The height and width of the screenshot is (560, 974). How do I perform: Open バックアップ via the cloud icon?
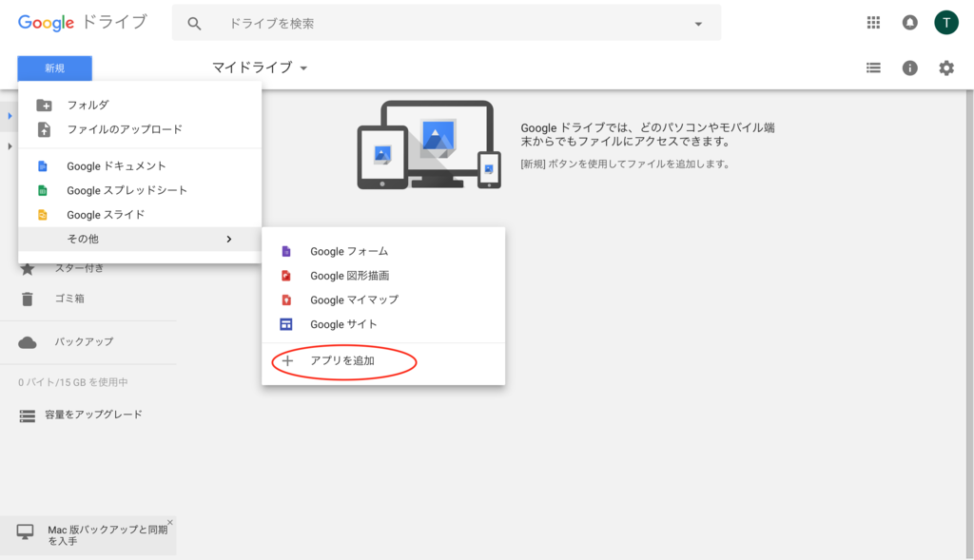[x=29, y=342]
